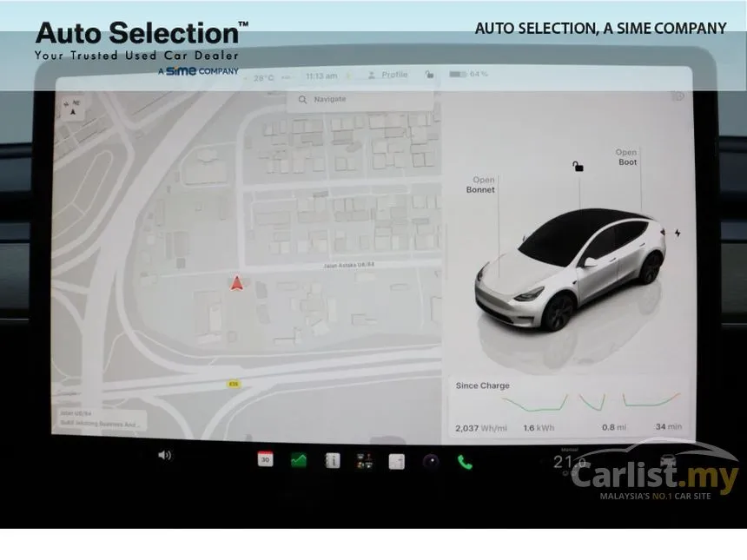Open the owner's manual info icon
Image resolution: width=747 pixels, height=560 pixels.
pos(333,461)
